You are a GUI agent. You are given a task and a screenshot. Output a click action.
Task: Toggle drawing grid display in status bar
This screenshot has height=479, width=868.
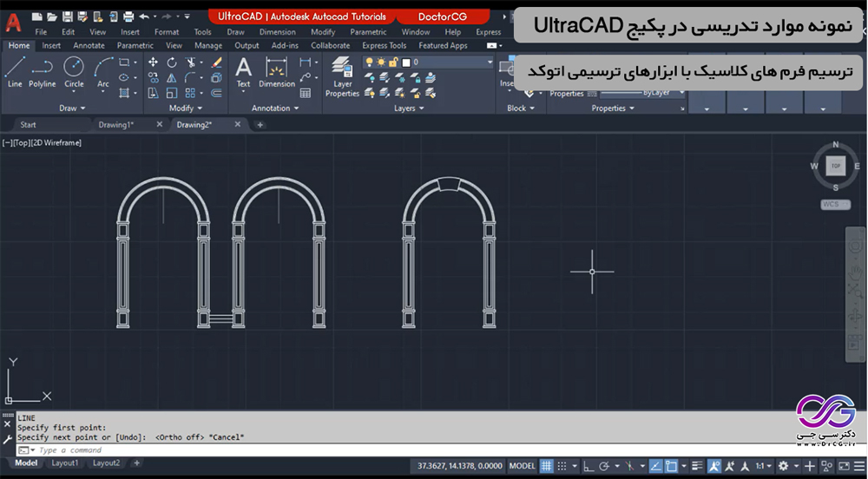[x=546, y=466]
